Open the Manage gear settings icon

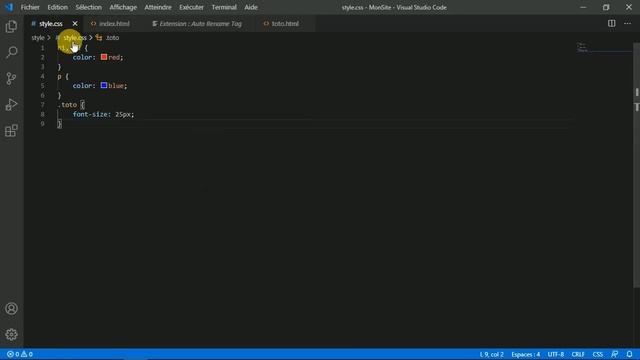pyautogui.click(x=11, y=334)
